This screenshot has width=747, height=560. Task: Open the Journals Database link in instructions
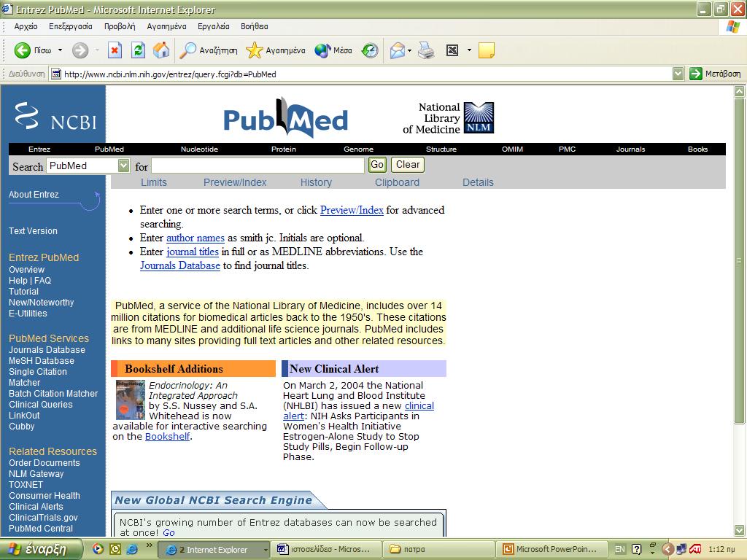tap(180, 265)
